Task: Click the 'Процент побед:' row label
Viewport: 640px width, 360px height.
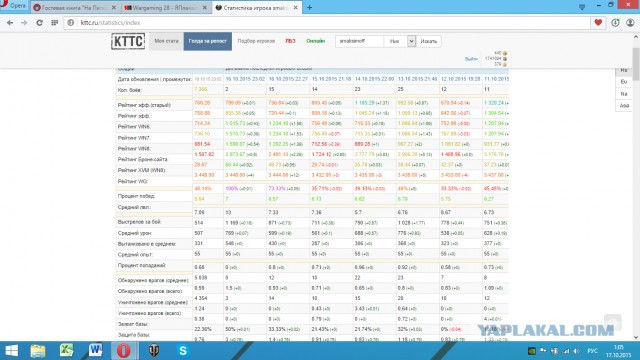Action: tap(136, 196)
